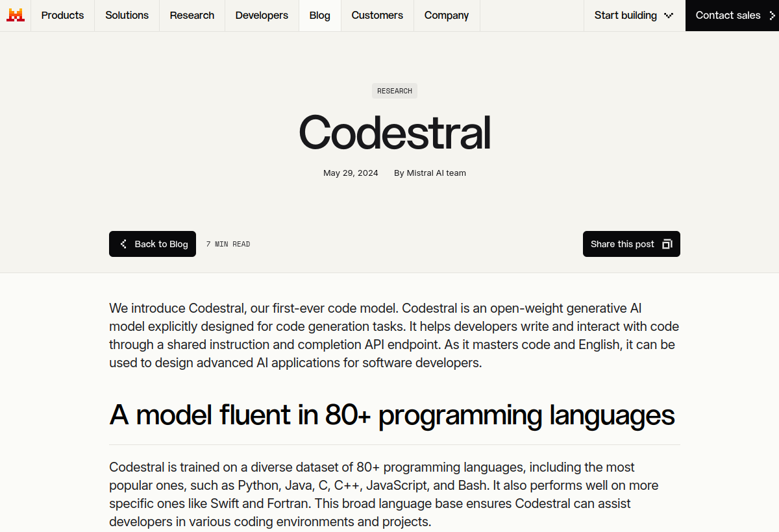This screenshot has height=532, width=779.
Task: Click the arrow icon in Contact sales
Action: point(772,16)
